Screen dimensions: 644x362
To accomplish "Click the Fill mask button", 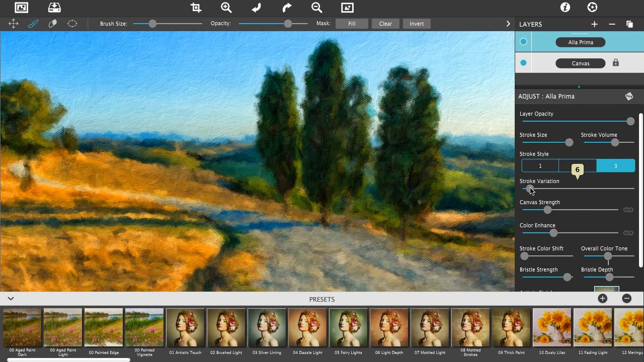I will click(x=352, y=24).
